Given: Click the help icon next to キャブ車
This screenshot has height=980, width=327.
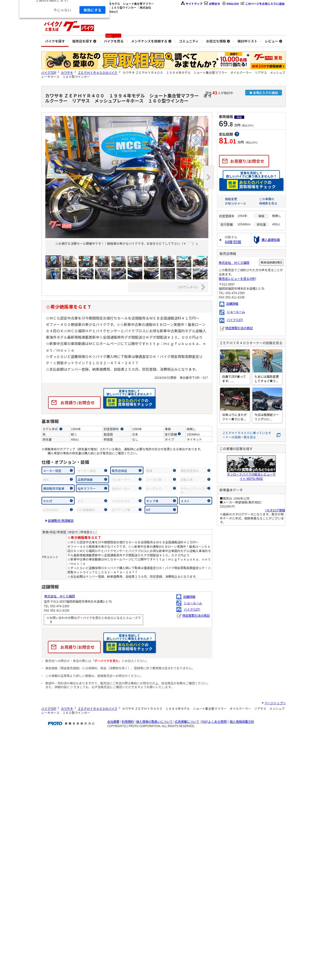Looking at the screenshot, I should pos(174,500).
